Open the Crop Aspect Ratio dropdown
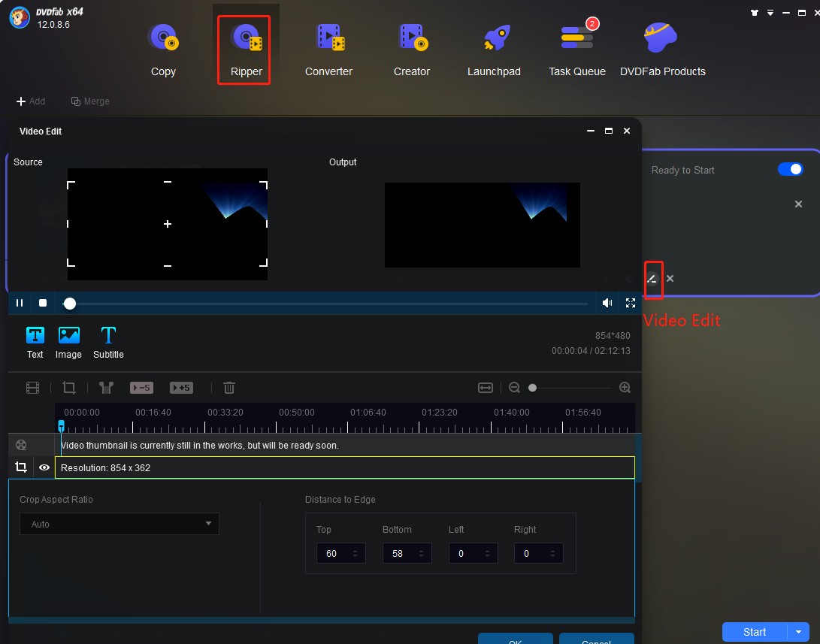 click(x=118, y=524)
